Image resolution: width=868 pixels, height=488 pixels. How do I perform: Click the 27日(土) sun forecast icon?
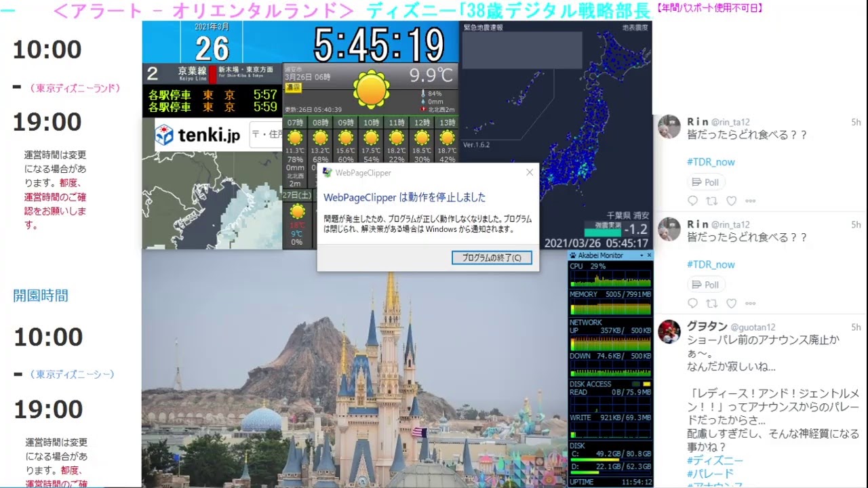pyautogui.click(x=297, y=211)
